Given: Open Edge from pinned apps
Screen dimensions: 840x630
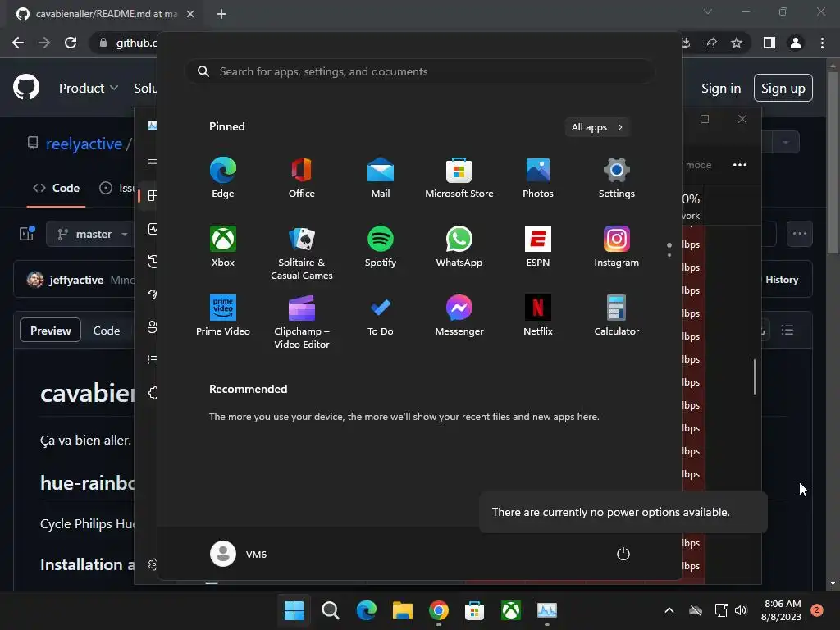Looking at the screenshot, I should [223, 178].
